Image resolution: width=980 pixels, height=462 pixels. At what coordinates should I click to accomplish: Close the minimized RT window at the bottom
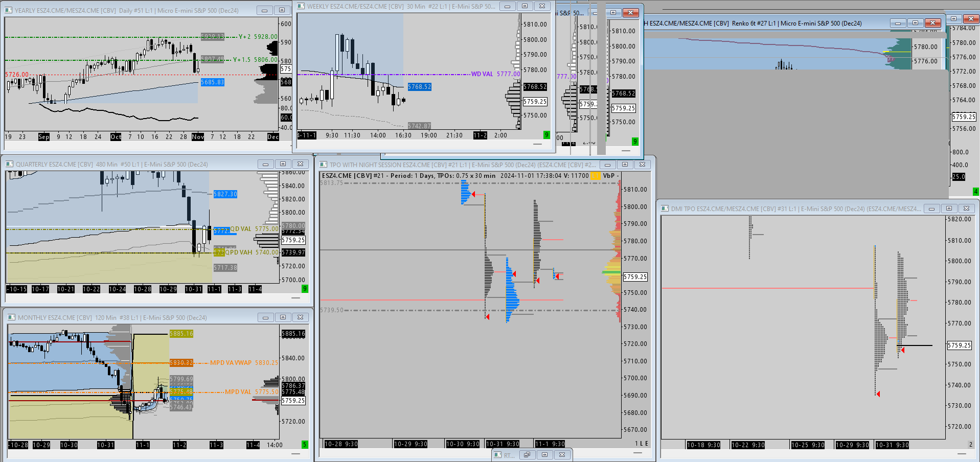(562, 455)
